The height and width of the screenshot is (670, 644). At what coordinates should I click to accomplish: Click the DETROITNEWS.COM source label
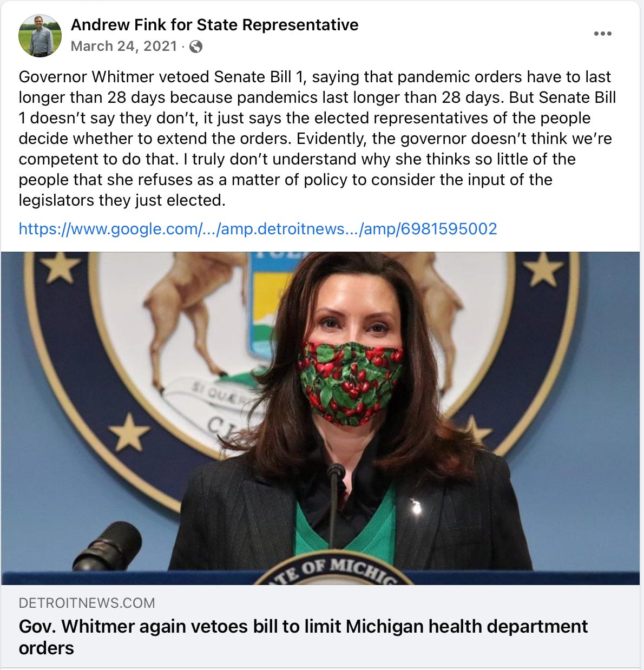[87, 603]
